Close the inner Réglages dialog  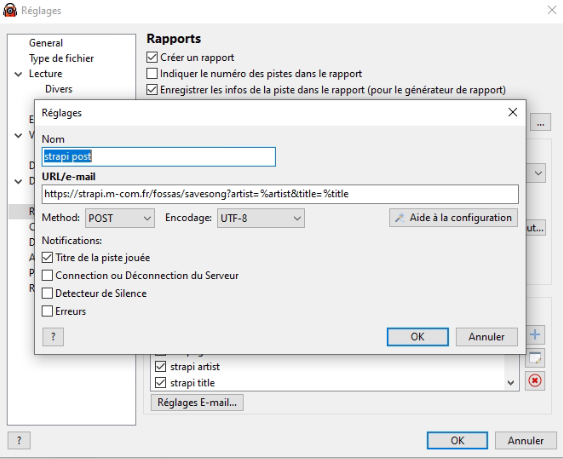pos(513,112)
